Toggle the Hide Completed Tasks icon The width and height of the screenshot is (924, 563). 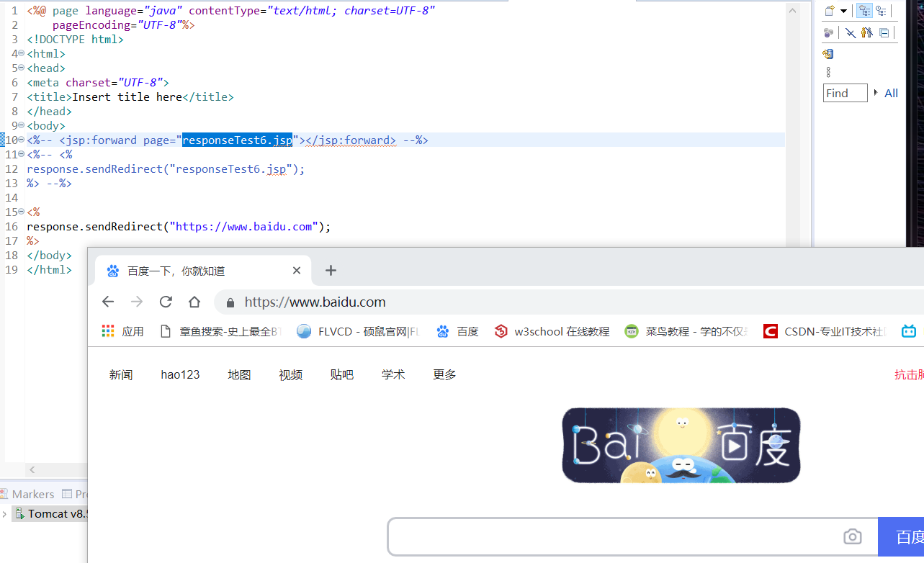[x=851, y=32]
